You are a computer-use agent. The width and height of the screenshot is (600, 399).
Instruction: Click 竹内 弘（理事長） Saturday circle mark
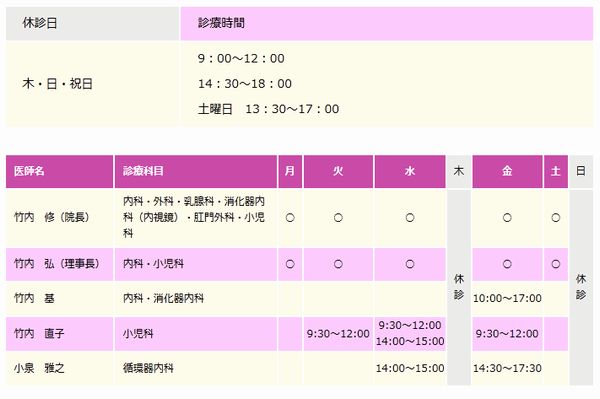[x=556, y=264]
